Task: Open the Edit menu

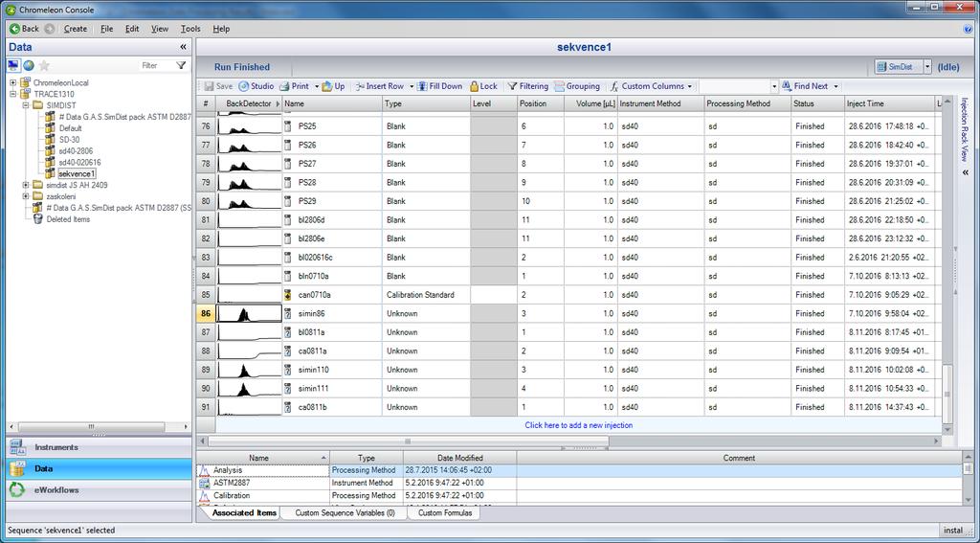Action: [x=132, y=29]
